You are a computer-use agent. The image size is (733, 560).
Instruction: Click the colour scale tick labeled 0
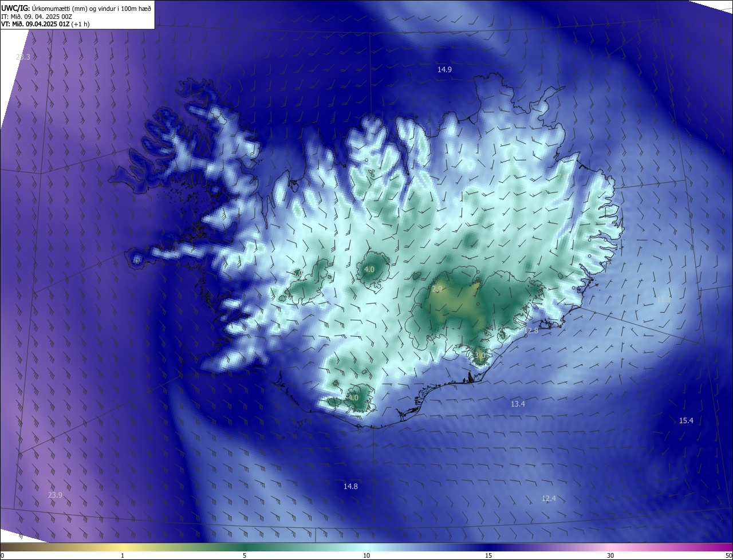2,555
